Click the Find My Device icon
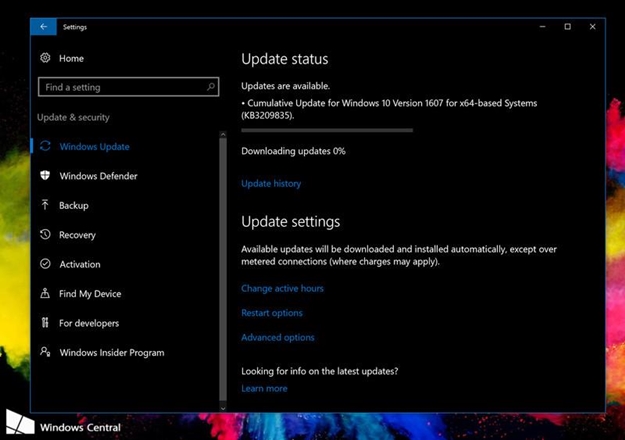The image size is (625, 440). [45, 294]
